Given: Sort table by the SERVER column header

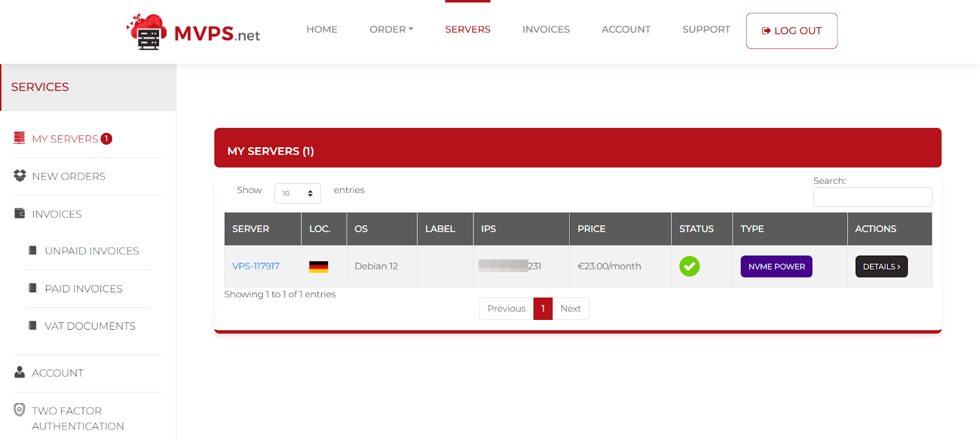Looking at the screenshot, I should (x=263, y=229).
